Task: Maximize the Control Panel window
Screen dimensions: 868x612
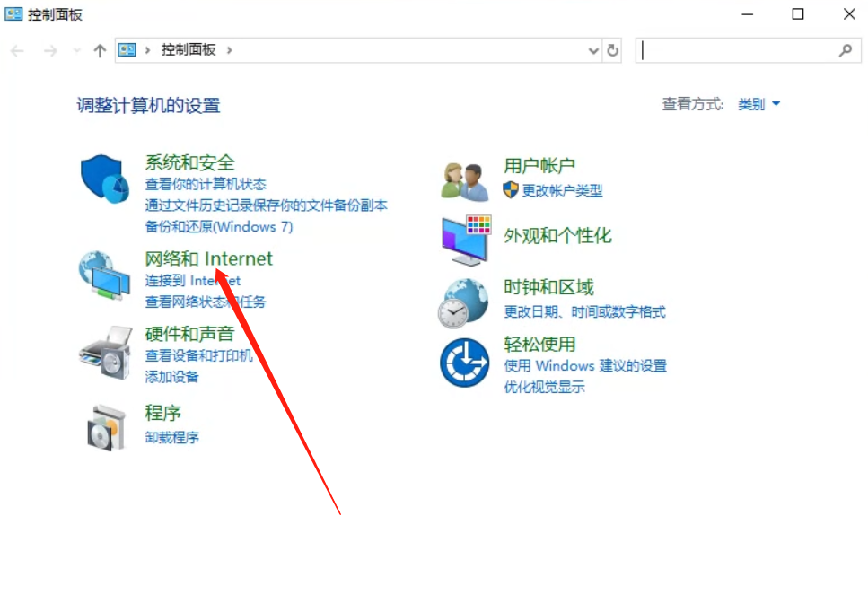Action: [798, 13]
